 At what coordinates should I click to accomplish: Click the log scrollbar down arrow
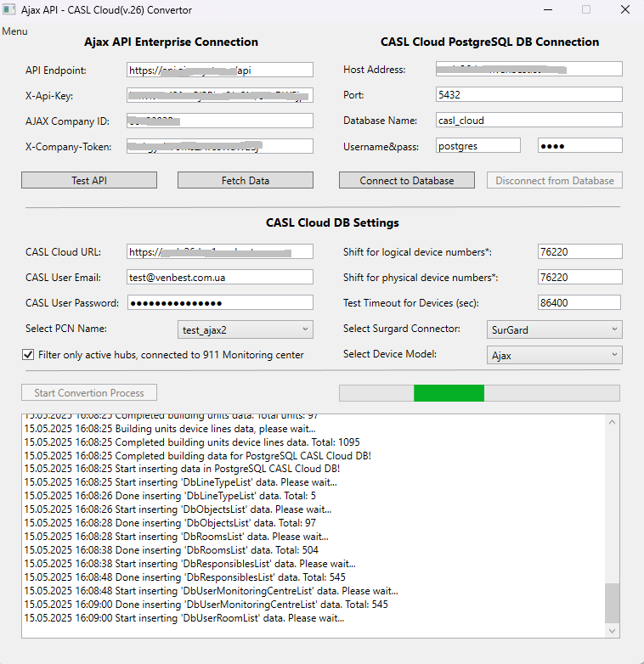tap(613, 631)
